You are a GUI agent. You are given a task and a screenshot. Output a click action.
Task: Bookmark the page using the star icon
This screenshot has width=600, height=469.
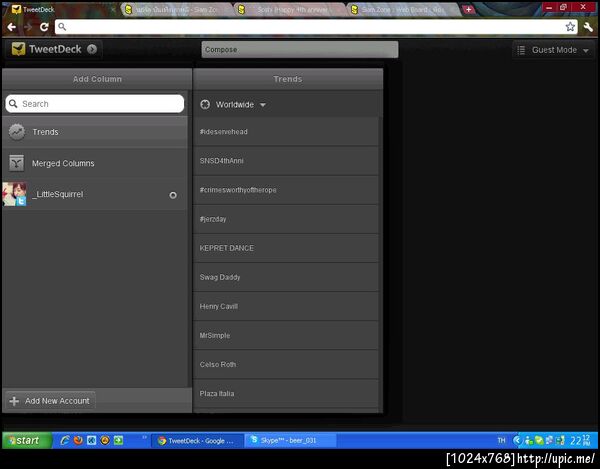pos(570,26)
